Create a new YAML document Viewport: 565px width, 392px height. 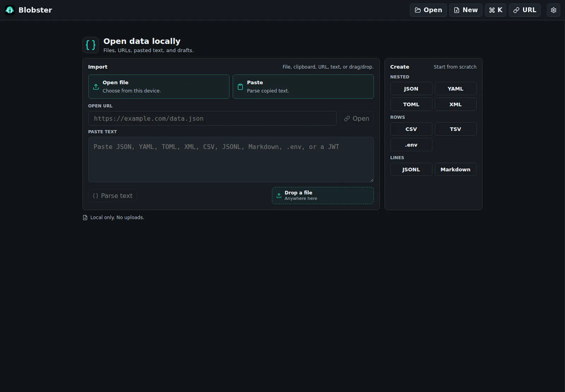pos(456,89)
